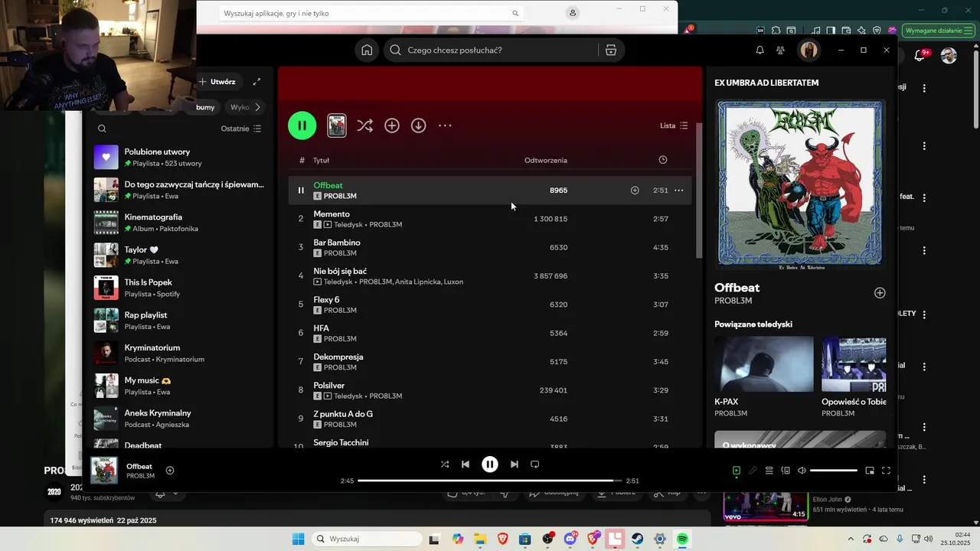Screen dimensions: 980x551
Task: Click the large album artwork in right panel
Action: point(800,184)
